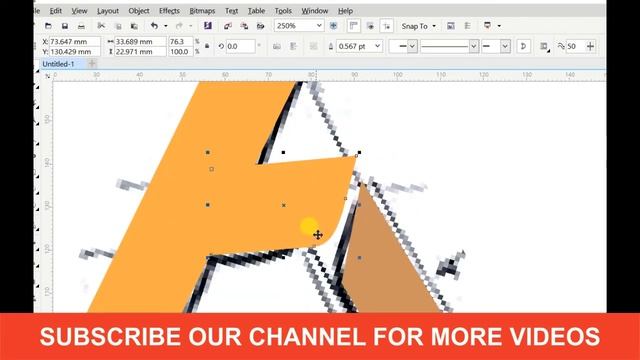Image resolution: width=640 pixels, height=360 pixels.
Task: Open the Tools menu
Action: coord(283,11)
